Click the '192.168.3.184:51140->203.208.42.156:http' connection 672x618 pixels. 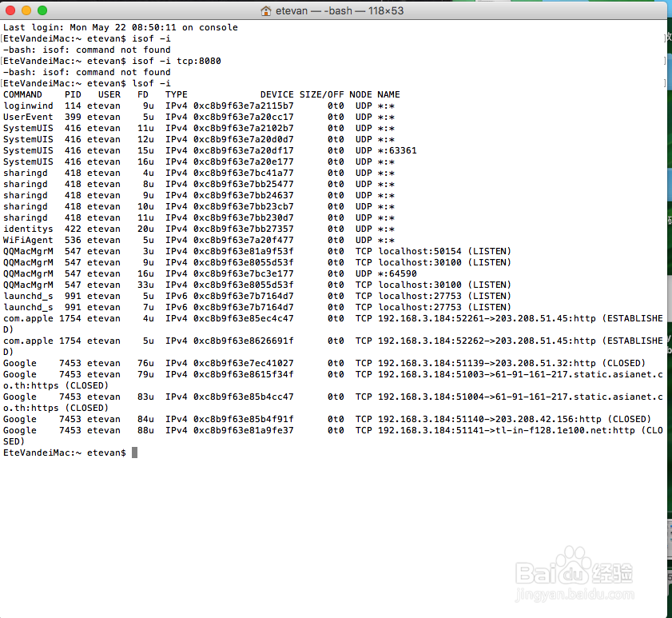[490, 419]
